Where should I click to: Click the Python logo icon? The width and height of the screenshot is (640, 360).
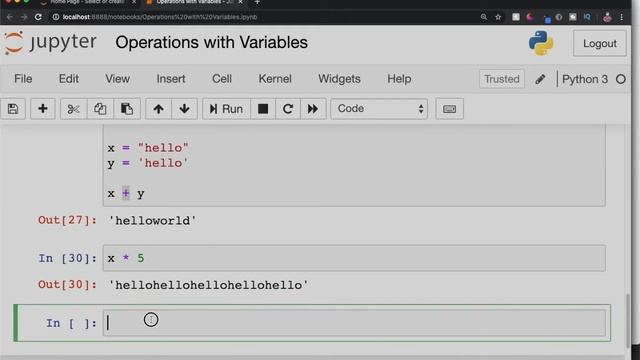point(541,43)
